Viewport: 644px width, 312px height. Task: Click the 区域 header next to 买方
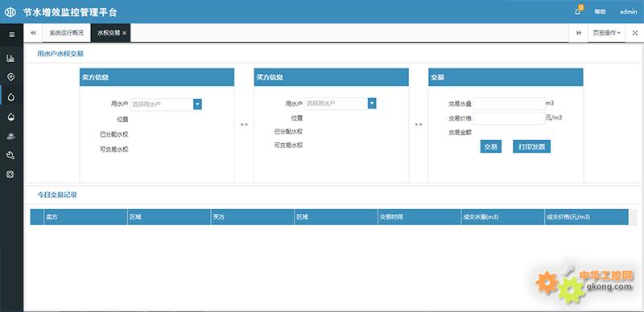point(336,217)
